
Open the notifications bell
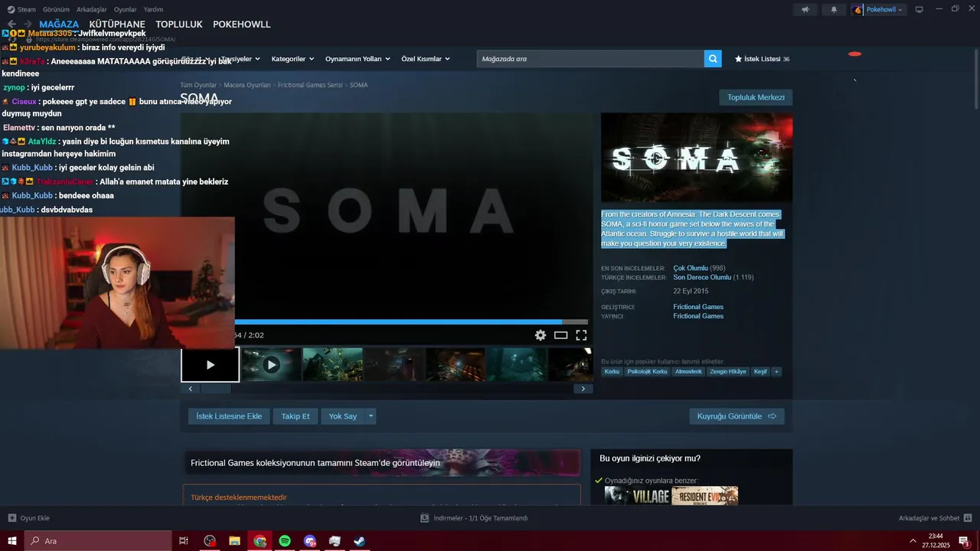pos(834,9)
